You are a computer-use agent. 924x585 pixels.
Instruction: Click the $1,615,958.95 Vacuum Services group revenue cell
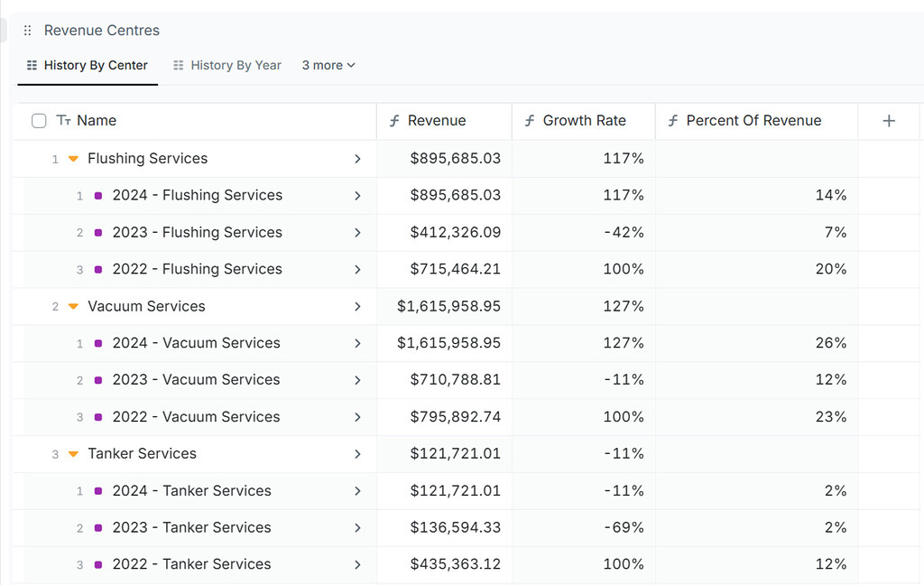click(x=448, y=307)
